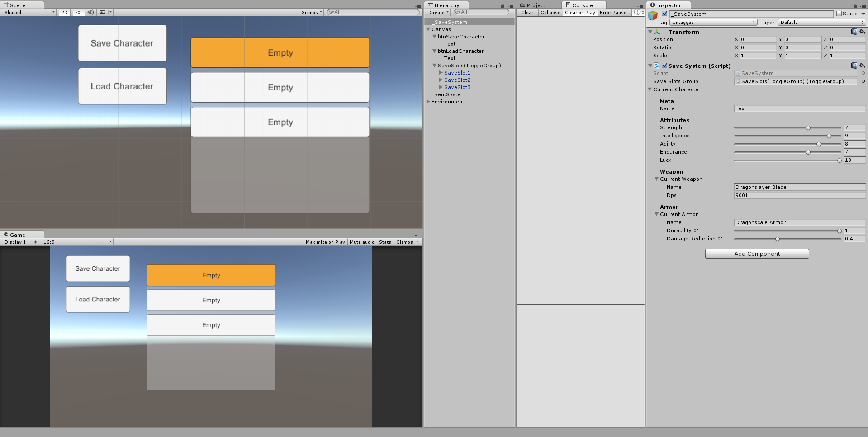
Task: Toggle _SaveSystem object active checkbox
Action: tap(664, 14)
